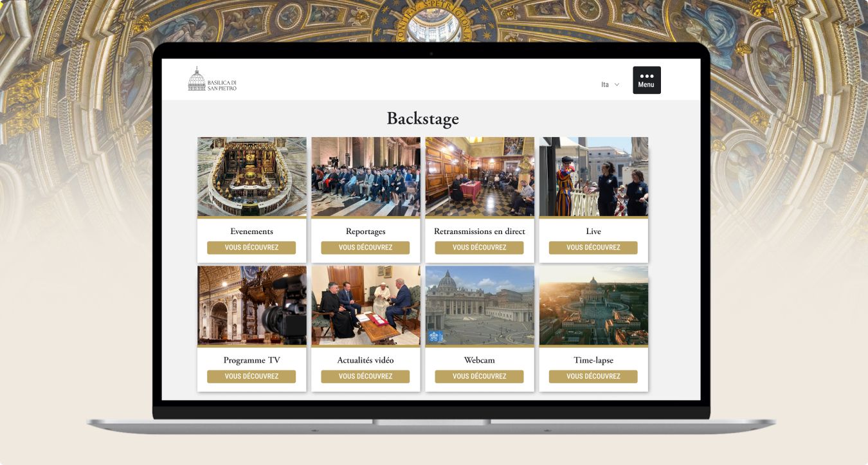Click Vous découvrez under Reportages

(x=365, y=248)
